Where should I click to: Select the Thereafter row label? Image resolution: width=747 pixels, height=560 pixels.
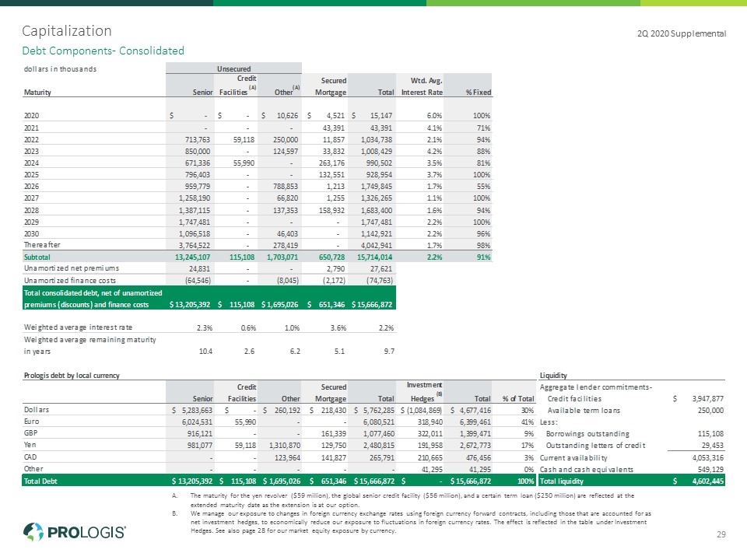click(42, 245)
